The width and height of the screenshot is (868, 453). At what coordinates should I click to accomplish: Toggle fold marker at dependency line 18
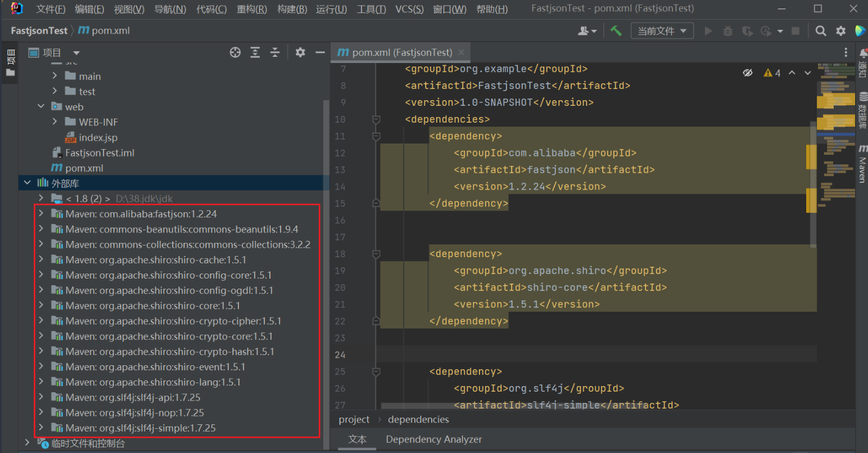376,254
